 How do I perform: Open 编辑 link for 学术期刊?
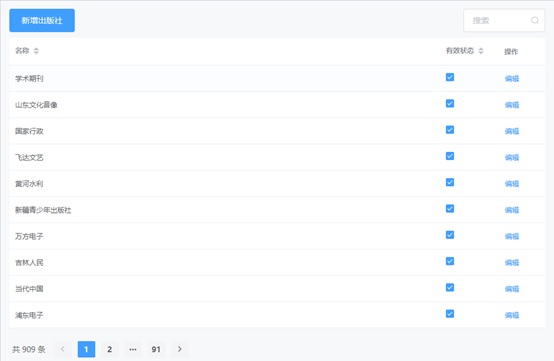[x=512, y=78]
